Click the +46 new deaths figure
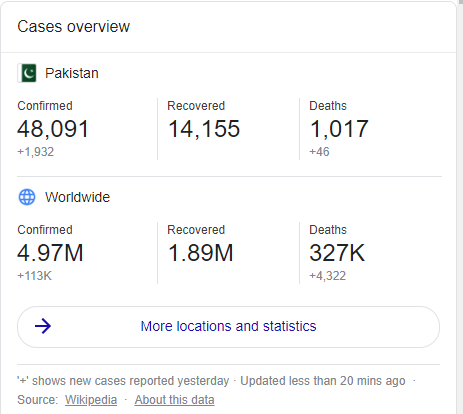This screenshot has height=414, width=463. click(x=319, y=152)
